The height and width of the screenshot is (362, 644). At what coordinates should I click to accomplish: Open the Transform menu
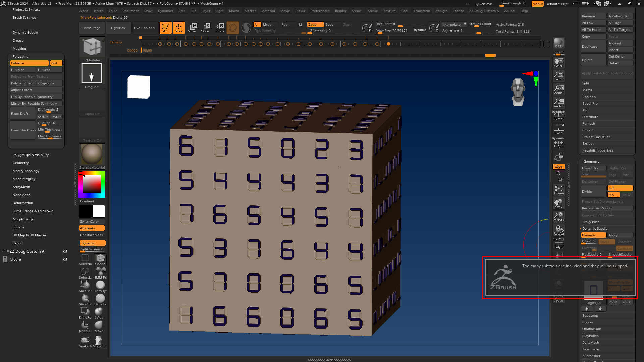(421, 11)
